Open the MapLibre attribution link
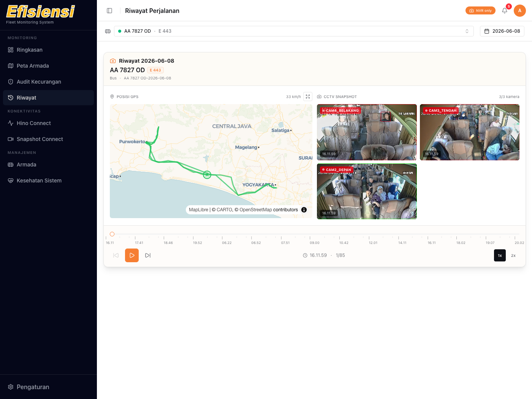 [x=198, y=210]
